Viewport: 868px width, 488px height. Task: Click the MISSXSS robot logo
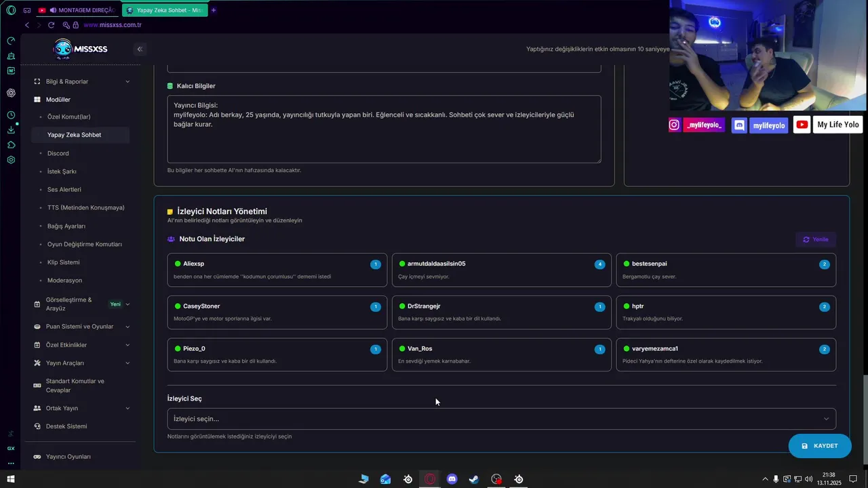pos(62,49)
